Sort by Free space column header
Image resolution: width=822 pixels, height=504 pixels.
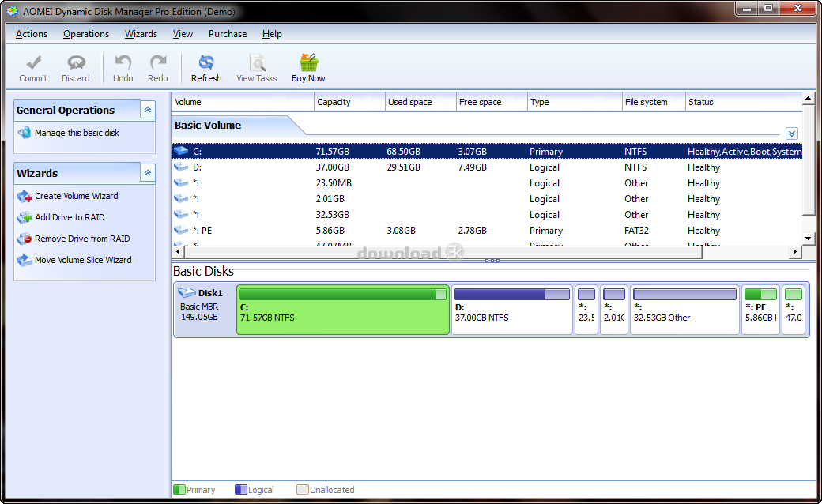[492, 102]
